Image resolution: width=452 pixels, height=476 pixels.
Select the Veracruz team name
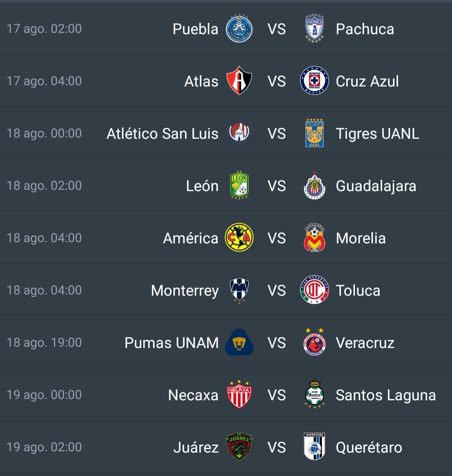365,343
